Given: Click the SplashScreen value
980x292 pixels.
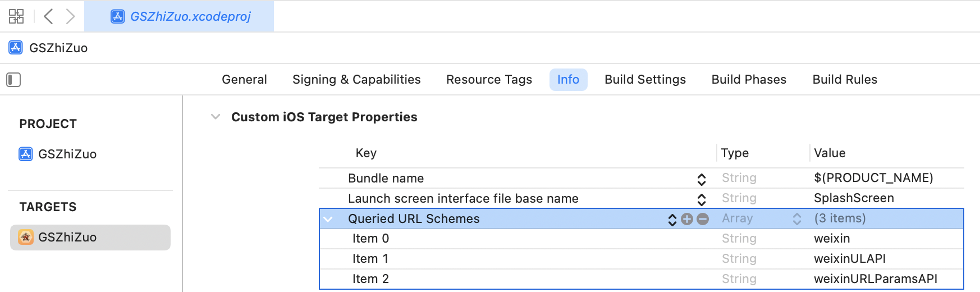Looking at the screenshot, I should 854,198.
